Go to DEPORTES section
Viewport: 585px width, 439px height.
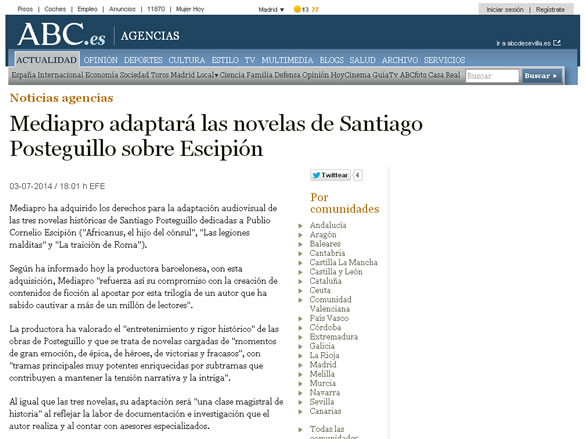coord(143,60)
